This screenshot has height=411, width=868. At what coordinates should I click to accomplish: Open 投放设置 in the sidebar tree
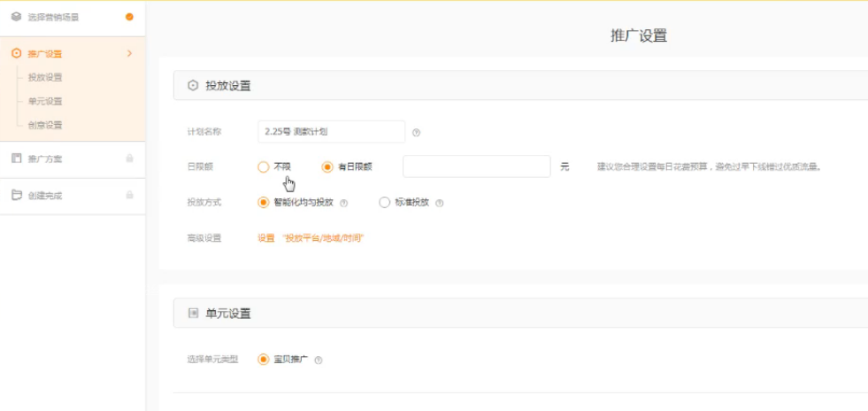coord(45,78)
